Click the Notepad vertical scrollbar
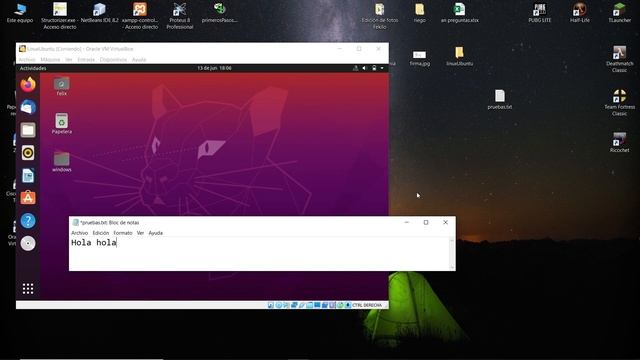 click(x=452, y=254)
